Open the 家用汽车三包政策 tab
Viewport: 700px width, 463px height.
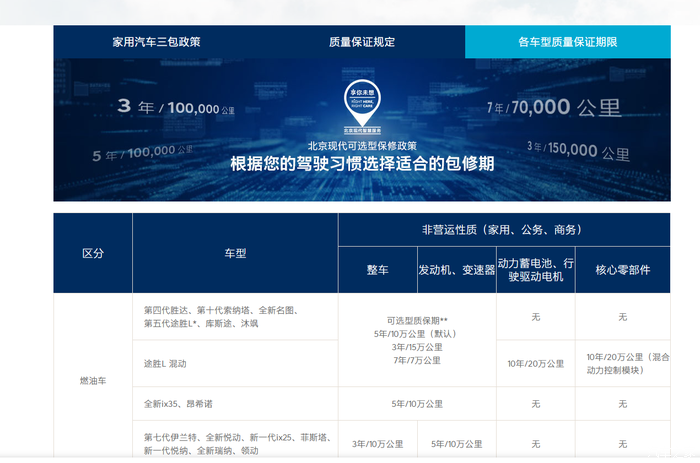tap(156, 42)
